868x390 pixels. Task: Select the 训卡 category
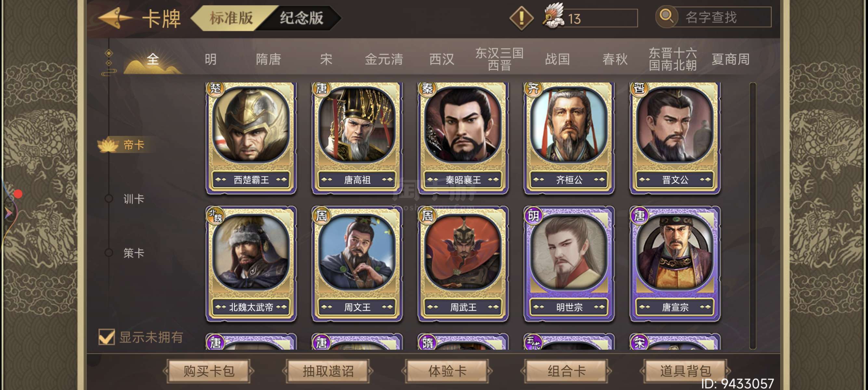133,199
